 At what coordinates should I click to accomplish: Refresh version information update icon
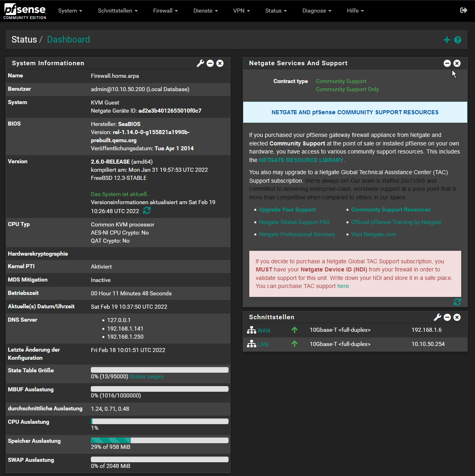pos(147,210)
